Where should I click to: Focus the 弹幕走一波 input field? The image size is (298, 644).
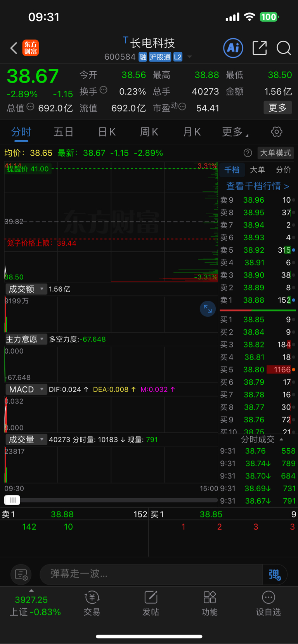(151, 574)
